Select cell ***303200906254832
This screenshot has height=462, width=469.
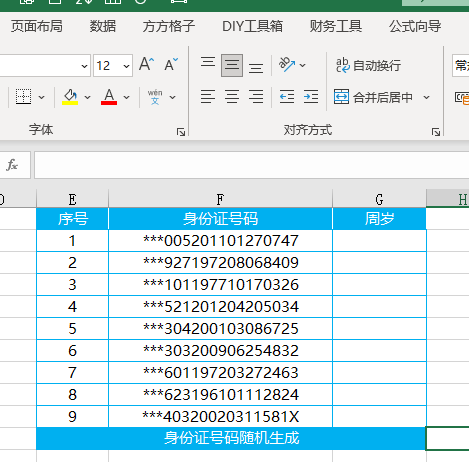click(x=220, y=351)
